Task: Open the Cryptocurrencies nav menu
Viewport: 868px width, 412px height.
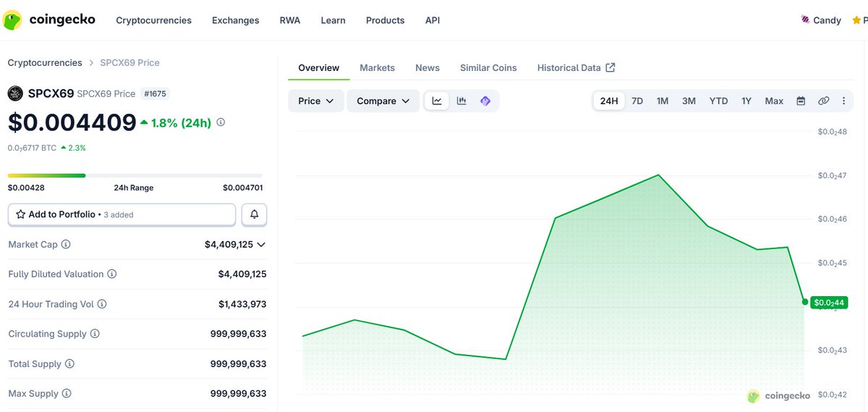Action: coord(154,20)
